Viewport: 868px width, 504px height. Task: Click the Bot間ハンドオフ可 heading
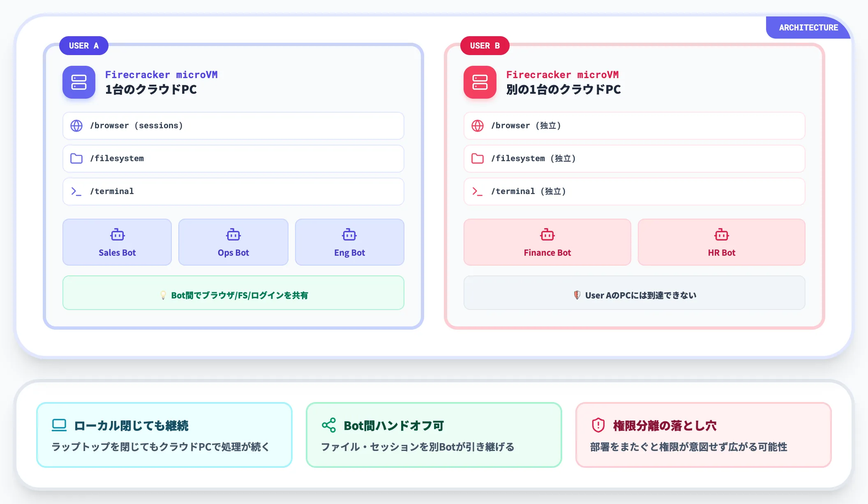click(x=394, y=426)
